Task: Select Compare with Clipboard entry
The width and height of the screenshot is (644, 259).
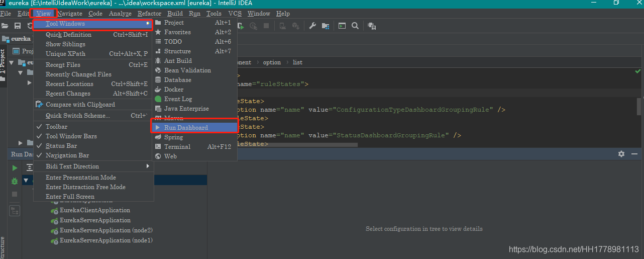Action: (x=93, y=105)
